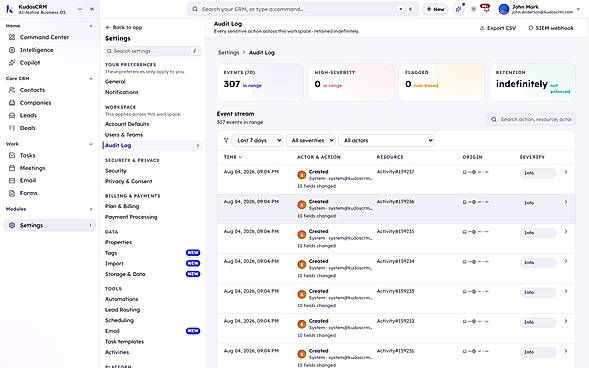Open the Intelligence page
This screenshot has height=368, width=589.
(36, 50)
